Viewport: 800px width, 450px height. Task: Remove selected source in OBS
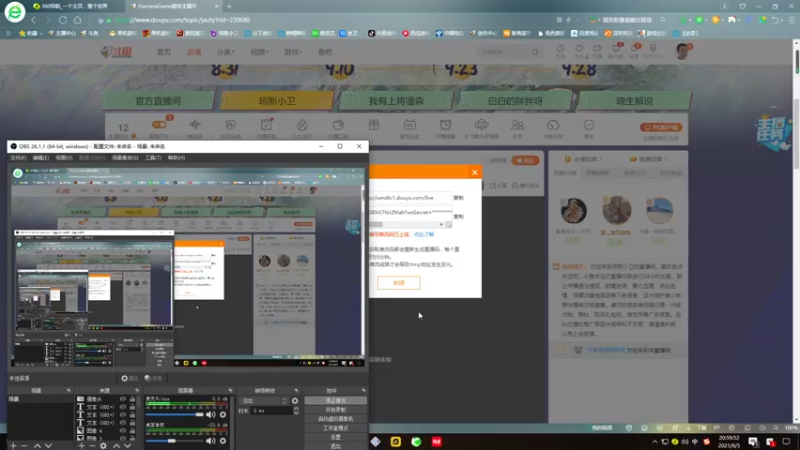[x=92, y=446]
